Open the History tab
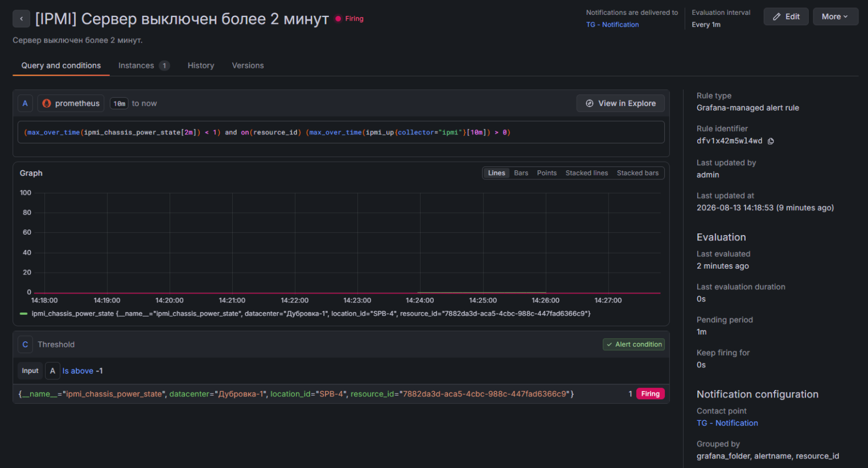Screen dimensions: 868x468 click(x=201, y=65)
